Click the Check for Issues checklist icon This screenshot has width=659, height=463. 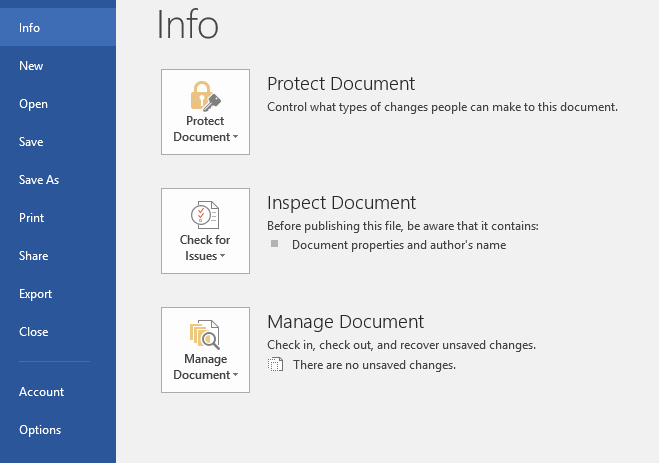coord(205,215)
